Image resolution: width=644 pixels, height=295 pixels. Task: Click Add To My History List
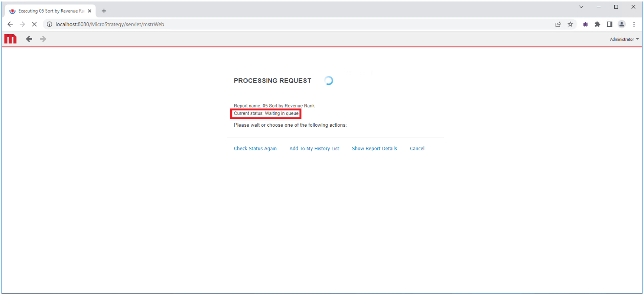(314, 149)
